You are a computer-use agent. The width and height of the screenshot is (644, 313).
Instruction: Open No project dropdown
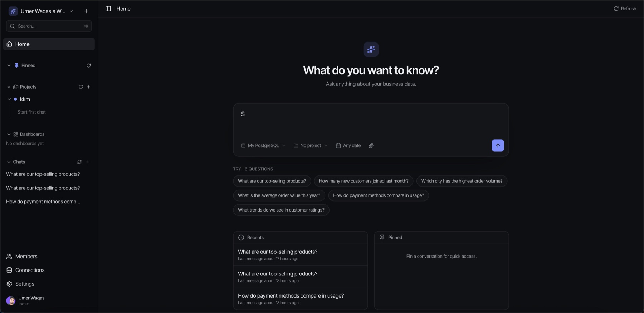point(311,145)
